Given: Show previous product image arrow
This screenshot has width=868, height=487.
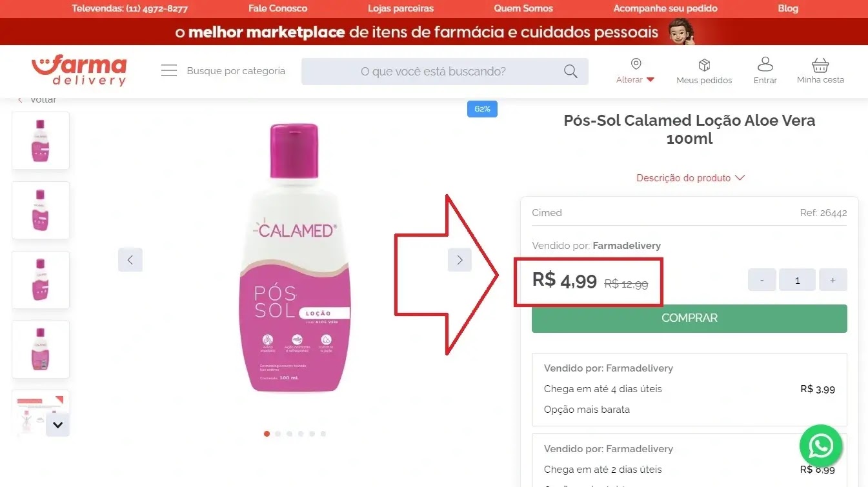Looking at the screenshot, I should click(130, 260).
